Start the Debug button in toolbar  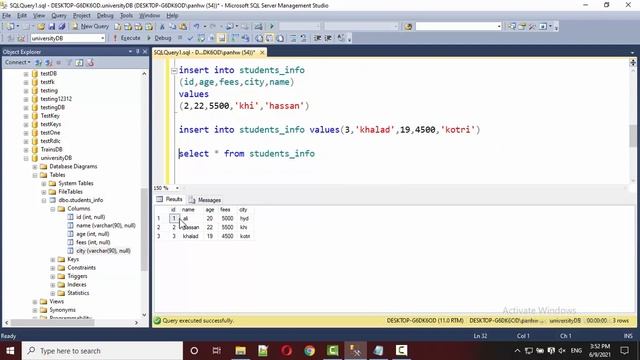click(159, 38)
